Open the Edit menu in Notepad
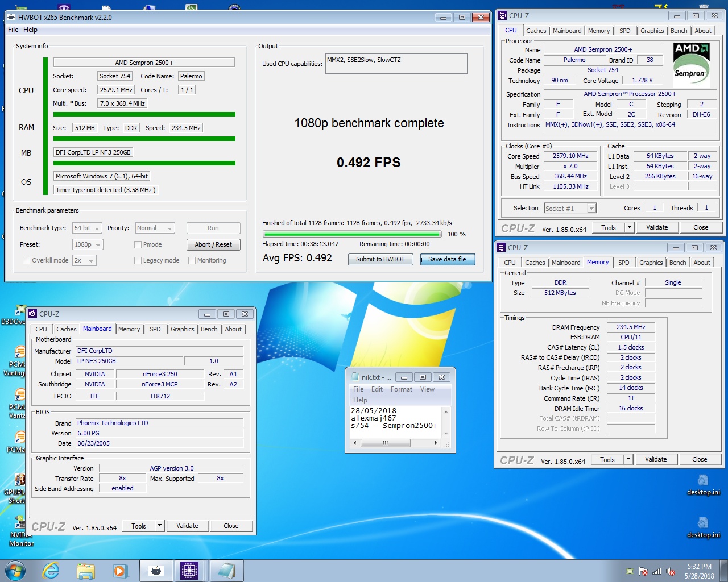 tap(377, 389)
